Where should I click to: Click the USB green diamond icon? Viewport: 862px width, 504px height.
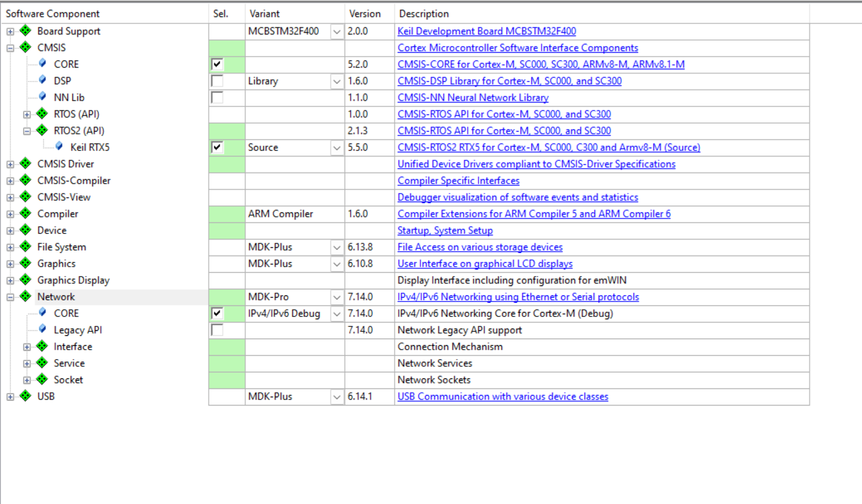click(x=25, y=396)
